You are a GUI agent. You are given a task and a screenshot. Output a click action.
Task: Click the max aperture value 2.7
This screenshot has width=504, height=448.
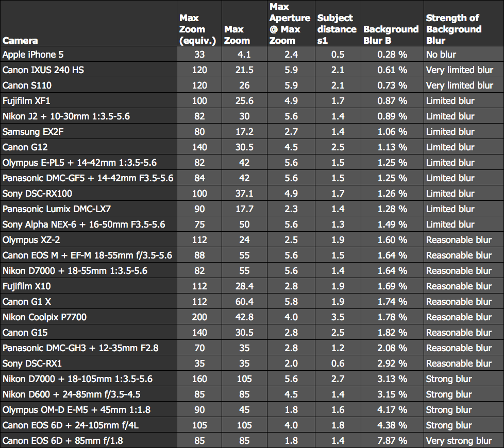click(291, 131)
